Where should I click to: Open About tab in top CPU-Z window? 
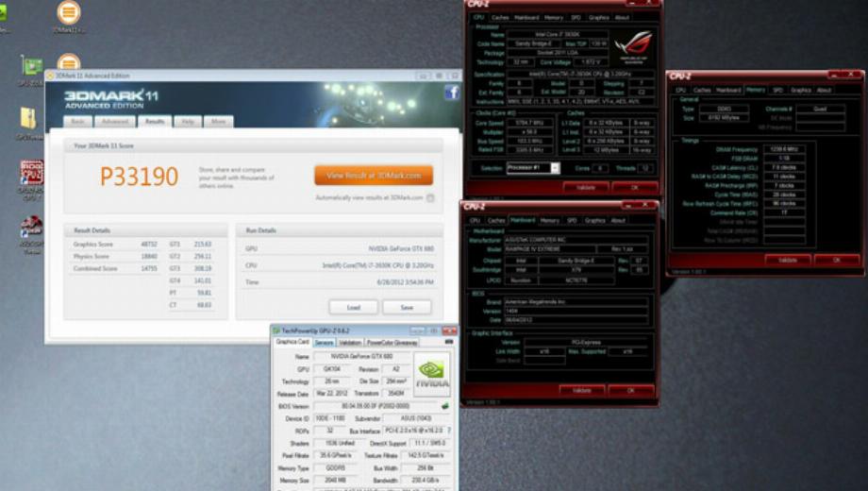[x=622, y=18]
